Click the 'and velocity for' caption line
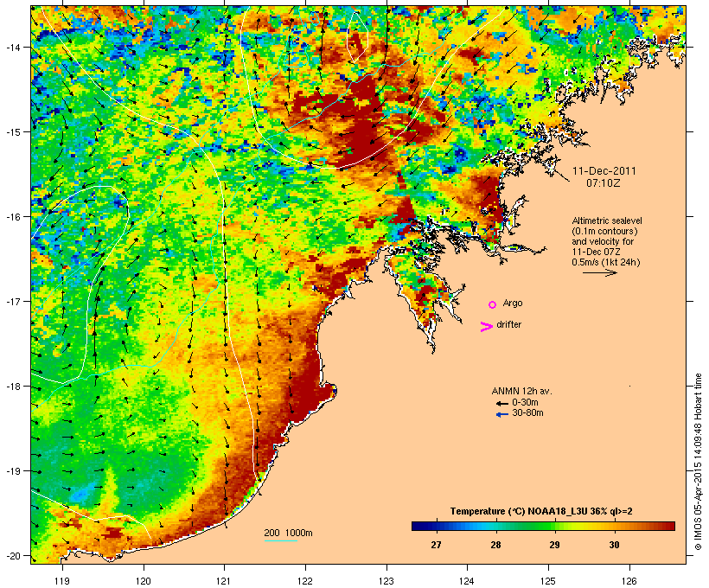 [603, 241]
